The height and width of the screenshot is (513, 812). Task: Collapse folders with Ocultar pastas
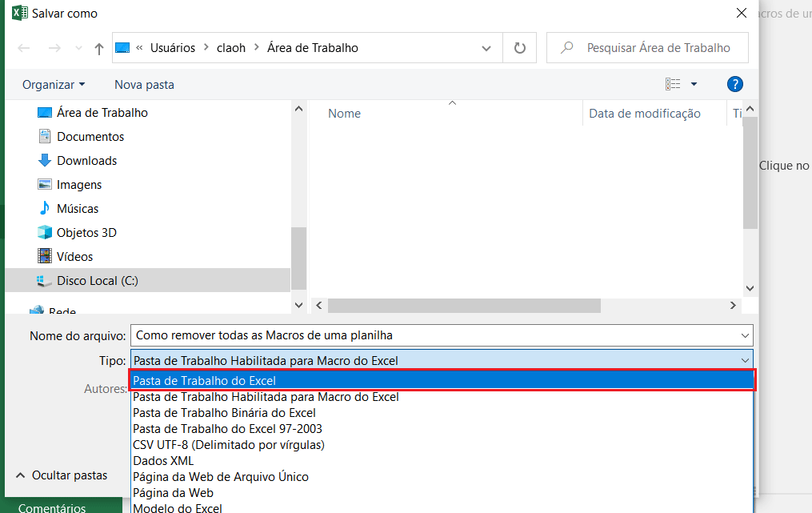pyautogui.click(x=62, y=475)
